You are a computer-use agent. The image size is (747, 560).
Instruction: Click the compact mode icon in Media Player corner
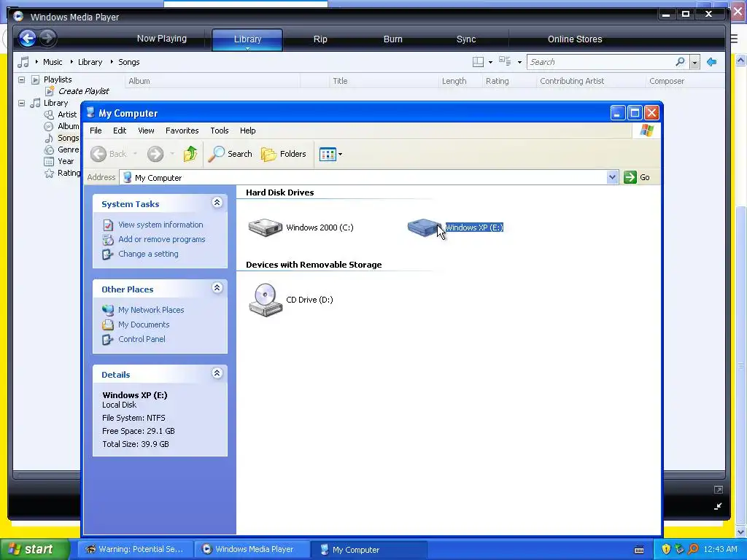pyautogui.click(x=718, y=506)
